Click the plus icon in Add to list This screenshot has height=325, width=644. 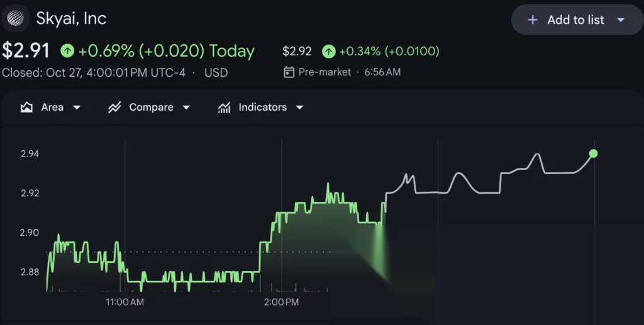coord(532,19)
